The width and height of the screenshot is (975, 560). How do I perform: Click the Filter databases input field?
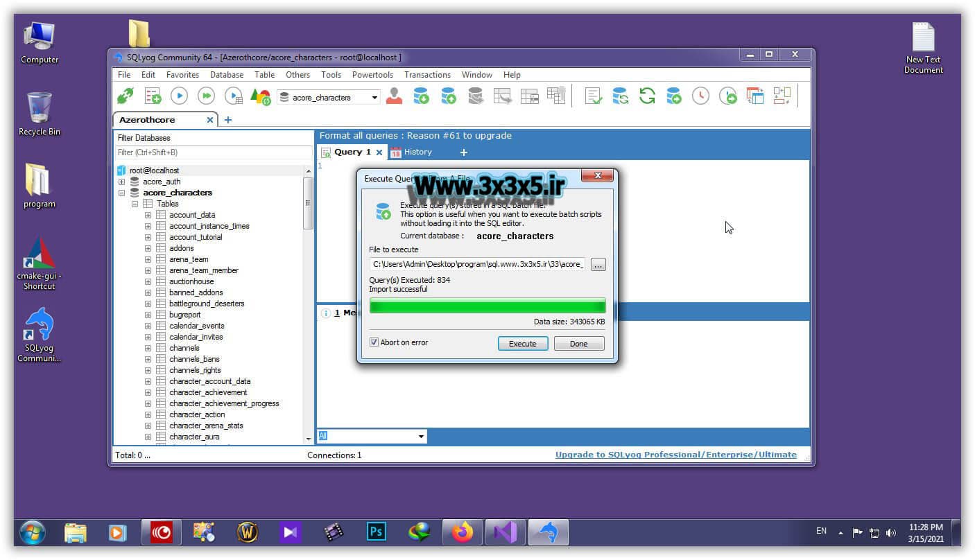tap(214, 152)
